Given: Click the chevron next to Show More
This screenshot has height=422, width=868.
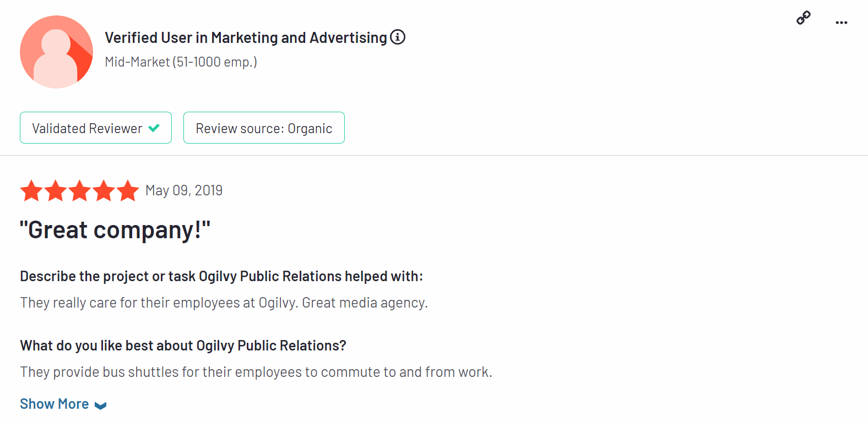Looking at the screenshot, I should click(100, 405).
